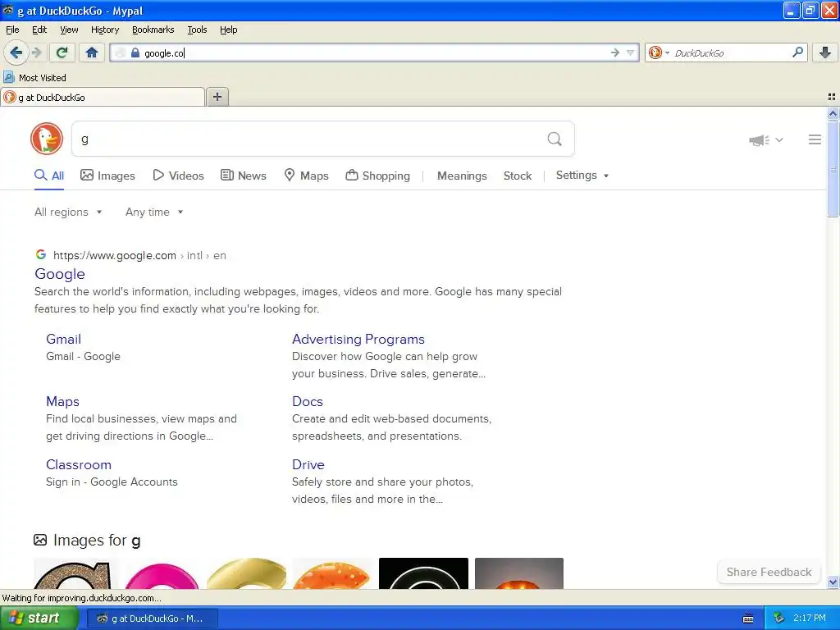Open the Tools menu
The height and width of the screenshot is (630, 840).
(x=197, y=30)
